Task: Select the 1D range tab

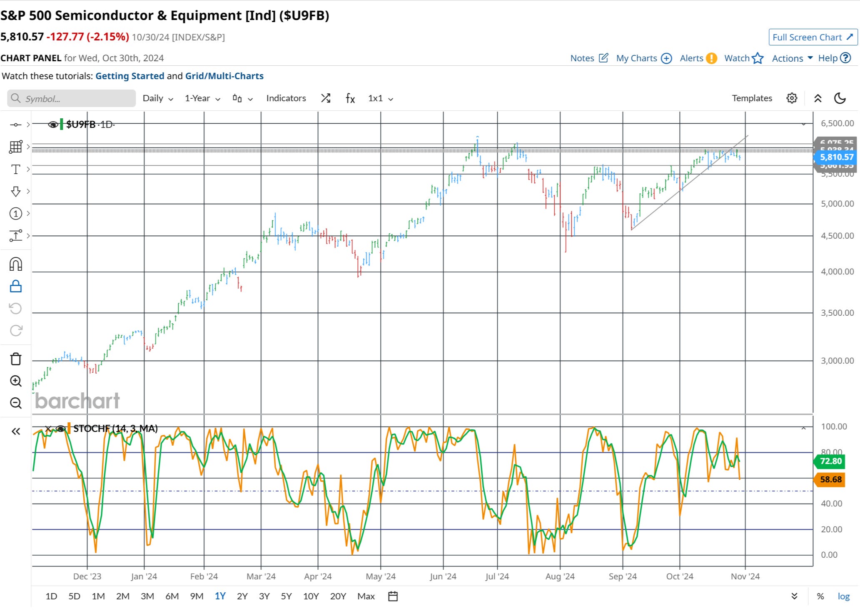Action: click(51, 596)
